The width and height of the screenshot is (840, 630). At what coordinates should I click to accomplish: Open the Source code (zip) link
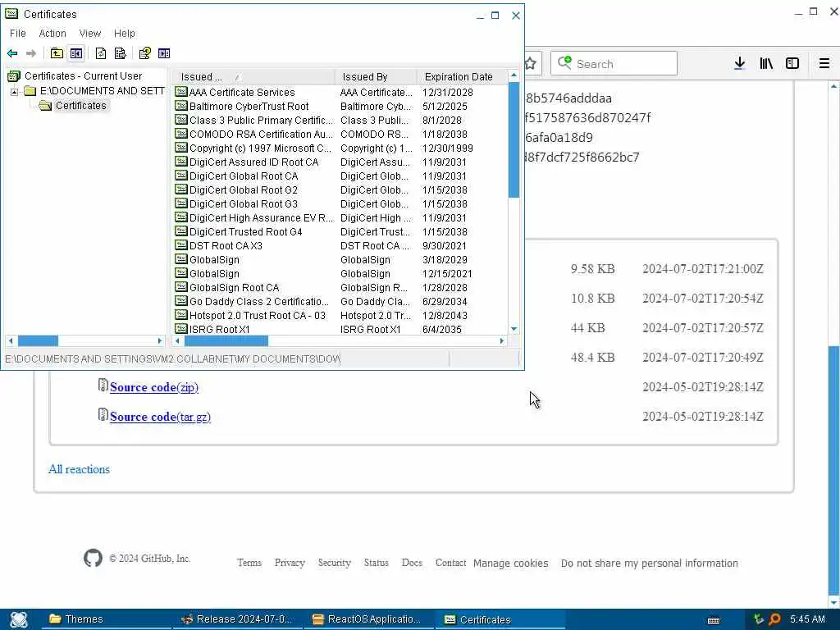point(153,387)
